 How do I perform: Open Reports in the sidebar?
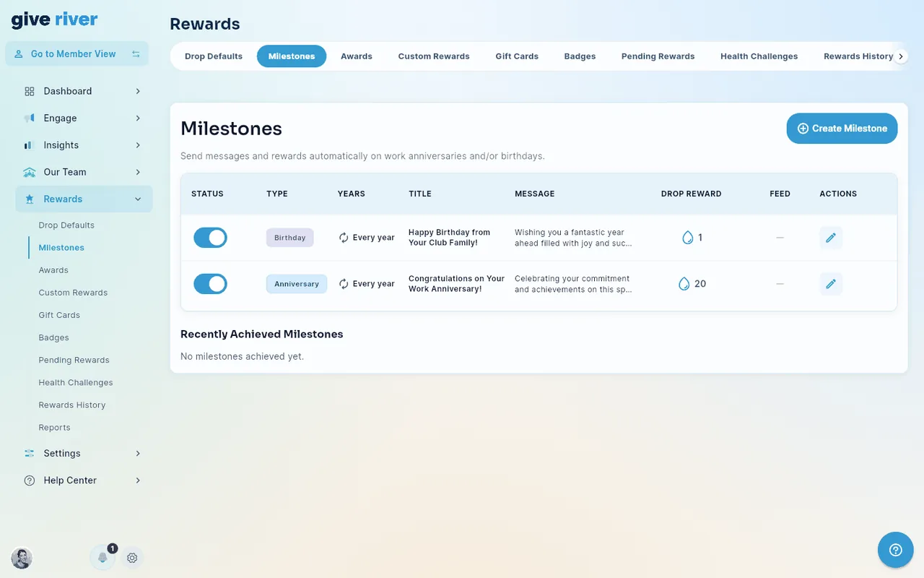(54, 427)
